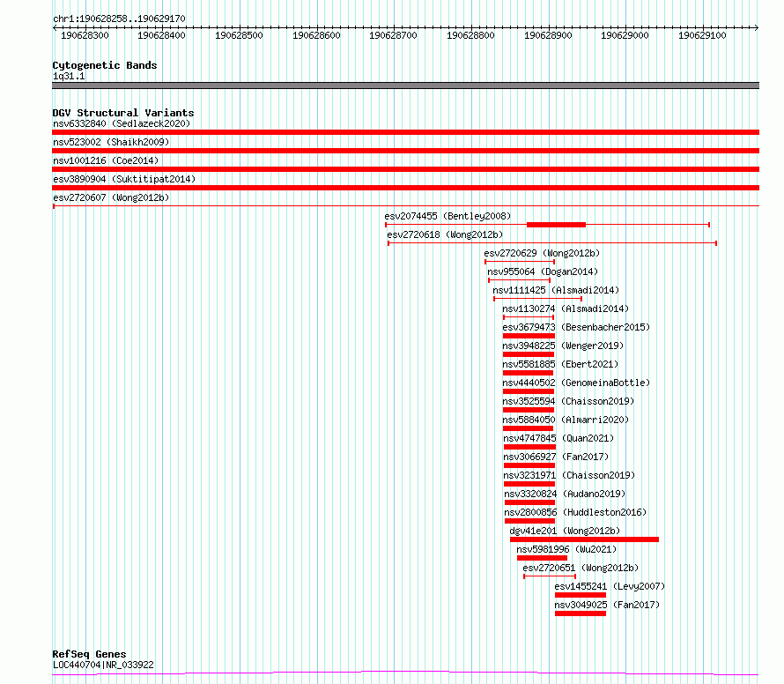This screenshot has height=684, width=784.
Task: Click the DGV Structural Variants track heading
Action: click(x=123, y=113)
